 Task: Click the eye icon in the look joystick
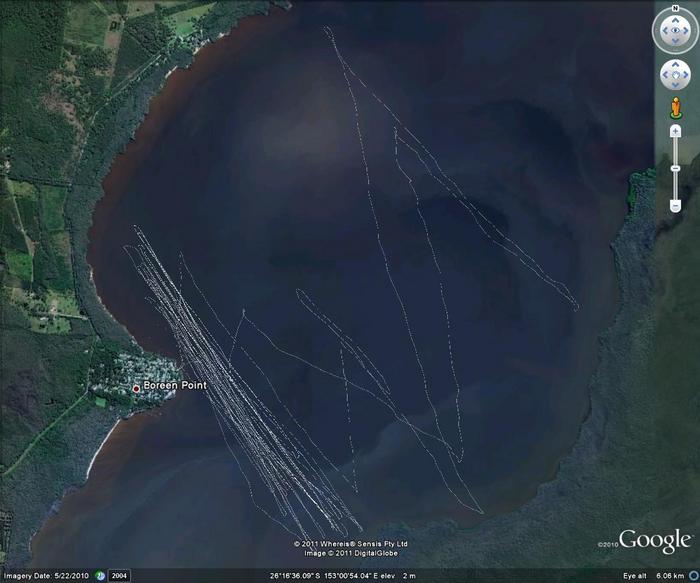click(x=675, y=31)
